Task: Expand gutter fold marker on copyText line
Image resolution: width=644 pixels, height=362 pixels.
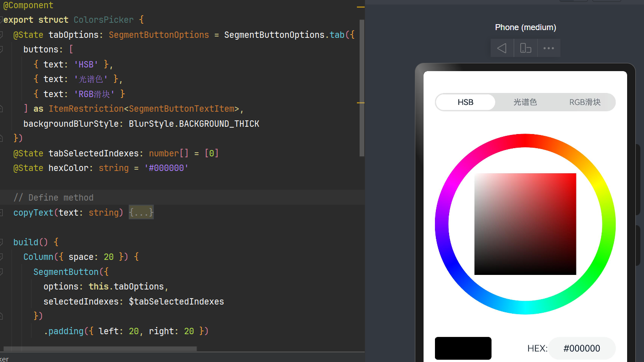Action: pyautogui.click(x=1, y=212)
